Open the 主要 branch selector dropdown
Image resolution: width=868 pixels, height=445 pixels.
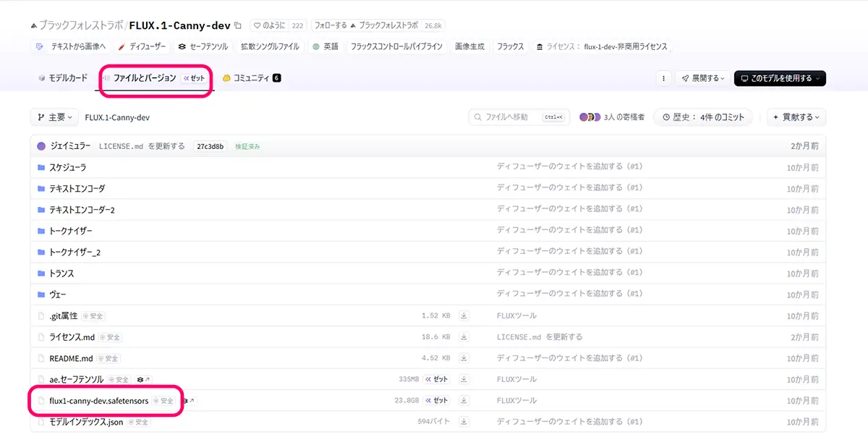(x=54, y=117)
